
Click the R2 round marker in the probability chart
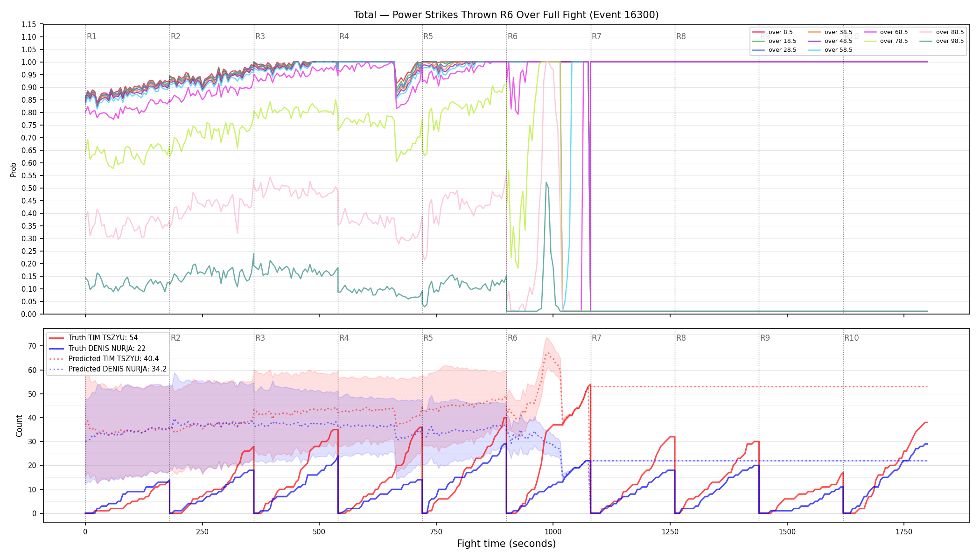click(x=175, y=36)
